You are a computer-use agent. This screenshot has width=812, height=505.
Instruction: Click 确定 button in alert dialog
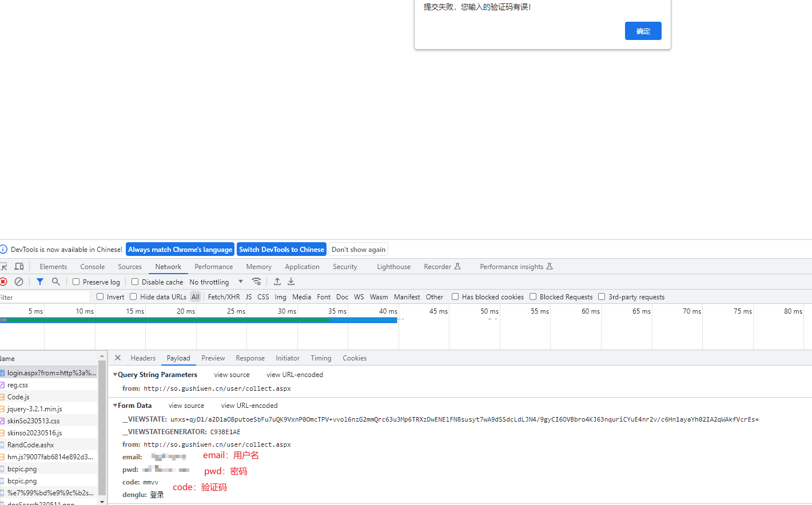click(x=643, y=31)
